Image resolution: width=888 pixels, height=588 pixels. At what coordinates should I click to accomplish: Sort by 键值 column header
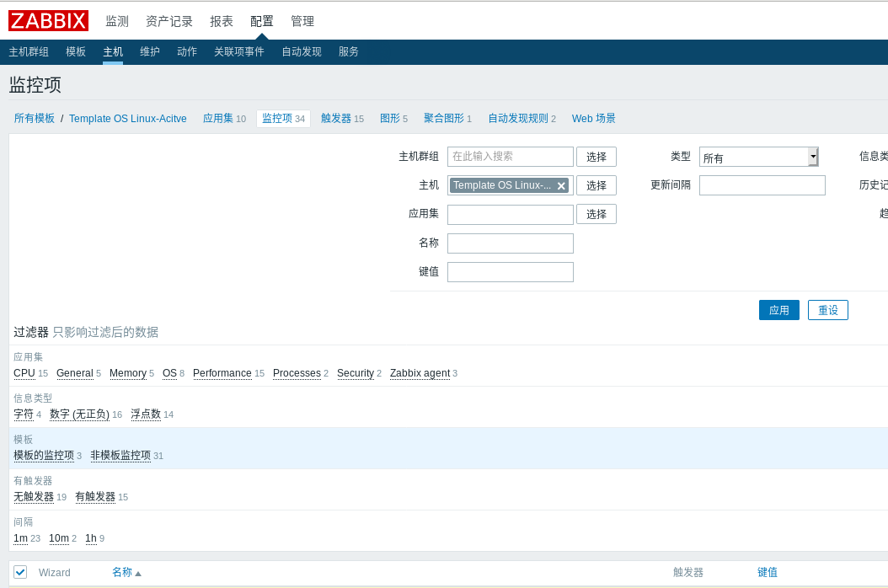tap(768, 572)
